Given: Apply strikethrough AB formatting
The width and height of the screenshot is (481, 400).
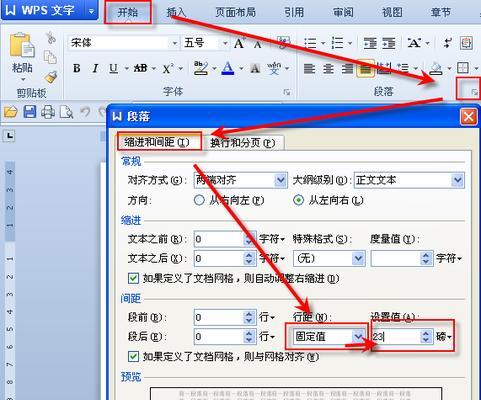Looking at the screenshot, I should point(141,68).
